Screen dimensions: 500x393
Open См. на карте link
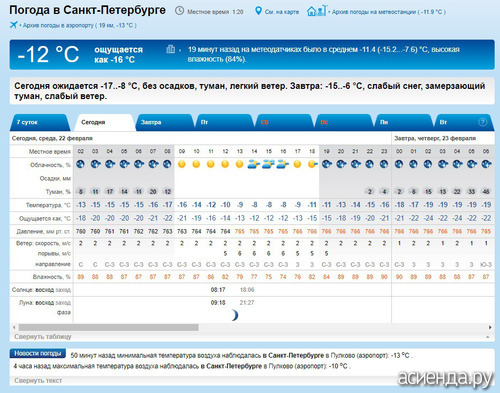pos(282,12)
